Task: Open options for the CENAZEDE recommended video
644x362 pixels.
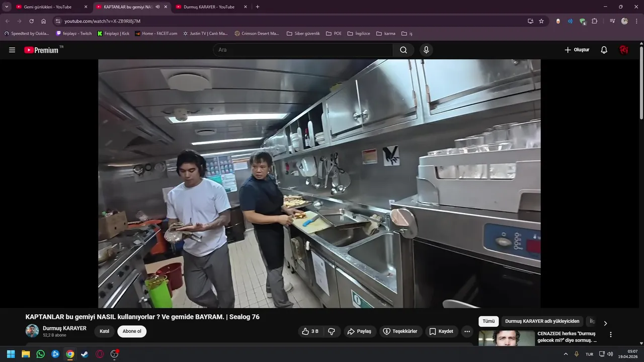Action: coord(611,334)
